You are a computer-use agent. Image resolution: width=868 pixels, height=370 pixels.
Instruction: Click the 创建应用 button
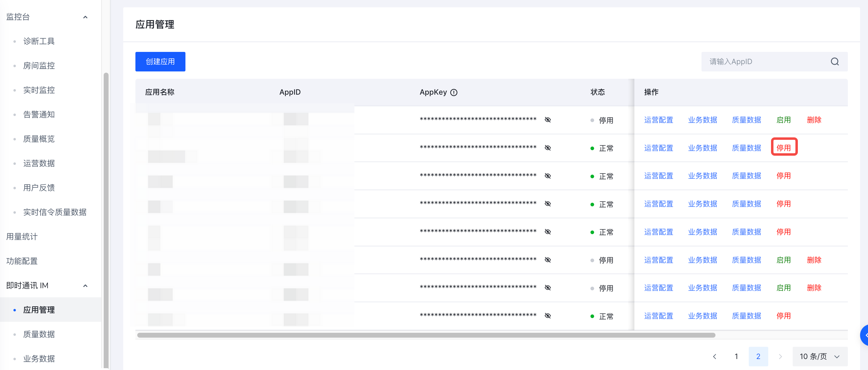[160, 61]
